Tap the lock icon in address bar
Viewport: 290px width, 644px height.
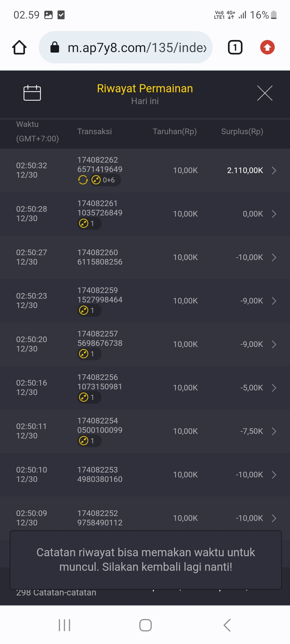coord(55,47)
